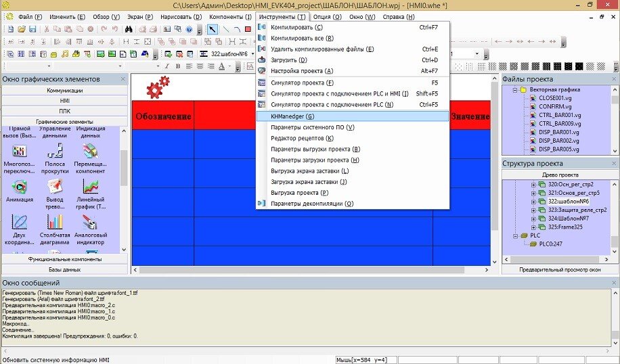Click the Cut scissors icon
The height and width of the screenshot is (364, 620).
click(x=46, y=29)
